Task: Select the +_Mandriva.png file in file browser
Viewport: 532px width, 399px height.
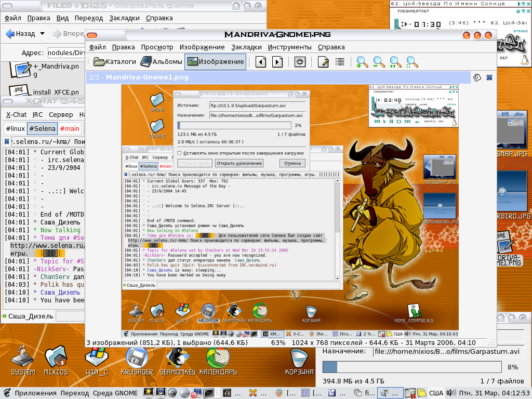Action: [x=44, y=70]
